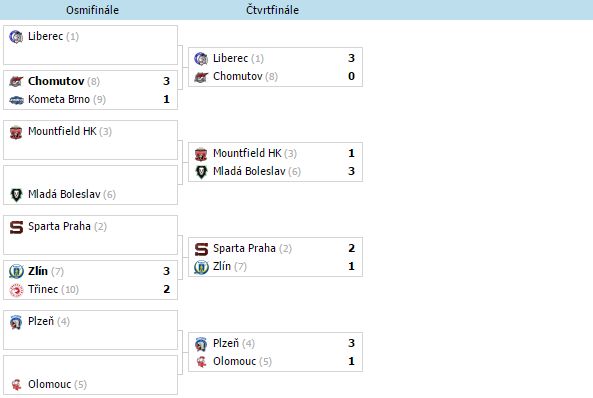Viewport: 593px width, 398px height.
Task: Open Olomouc team name in Čtvrtfinále
Action: [234, 361]
